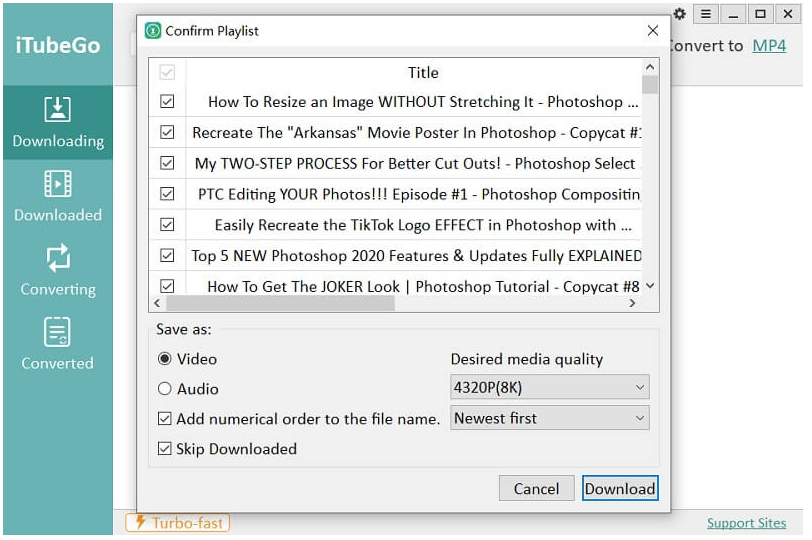The image size is (812, 540).
Task: Uncheck "Top 5 NEW Photoshop 2020" checkbox
Action: pyautogui.click(x=167, y=255)
